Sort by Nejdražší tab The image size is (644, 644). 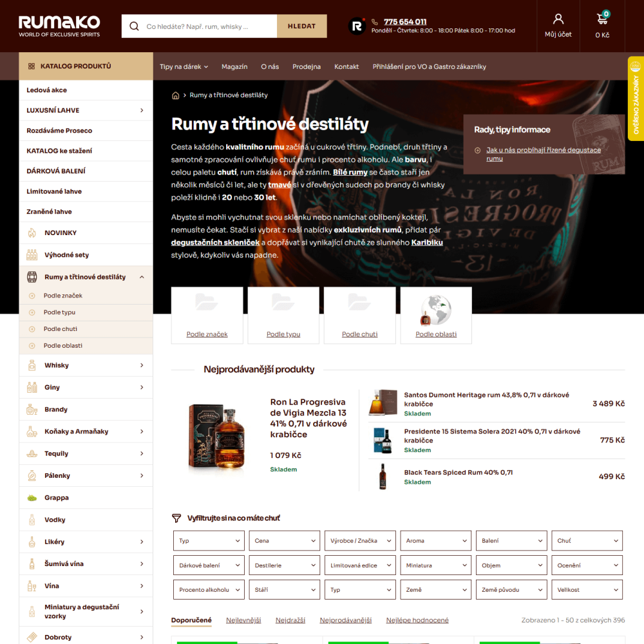tap(290, 620)
